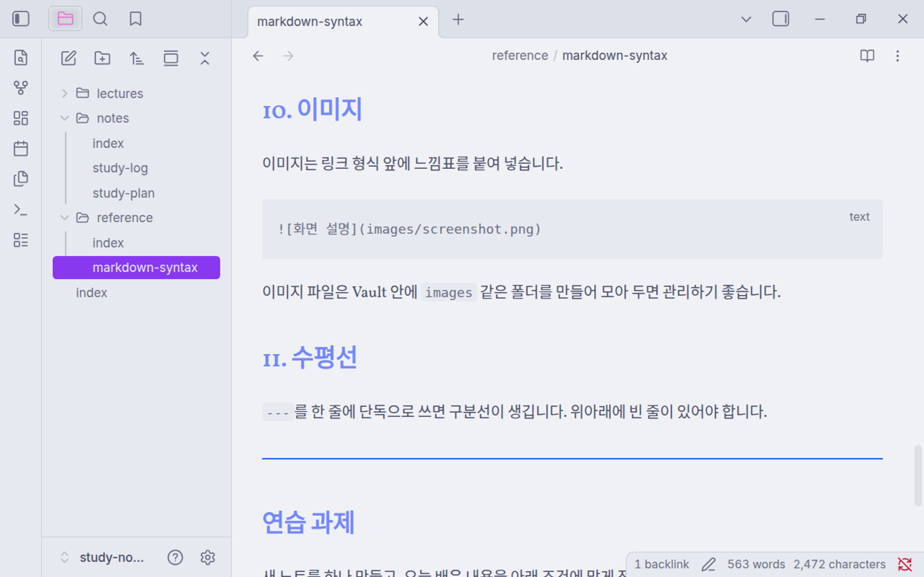Open the file explorer tab icon
Screen dimensions: 924x577
point(65,19)
